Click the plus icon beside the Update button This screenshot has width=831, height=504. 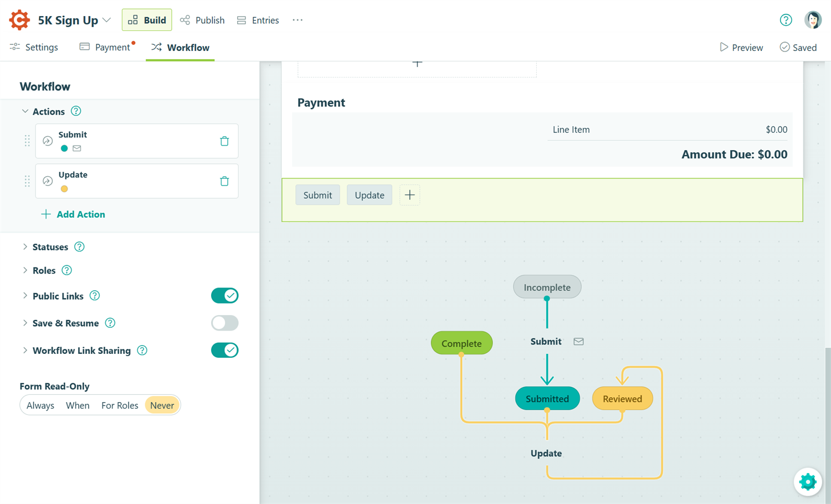point(409,195)
